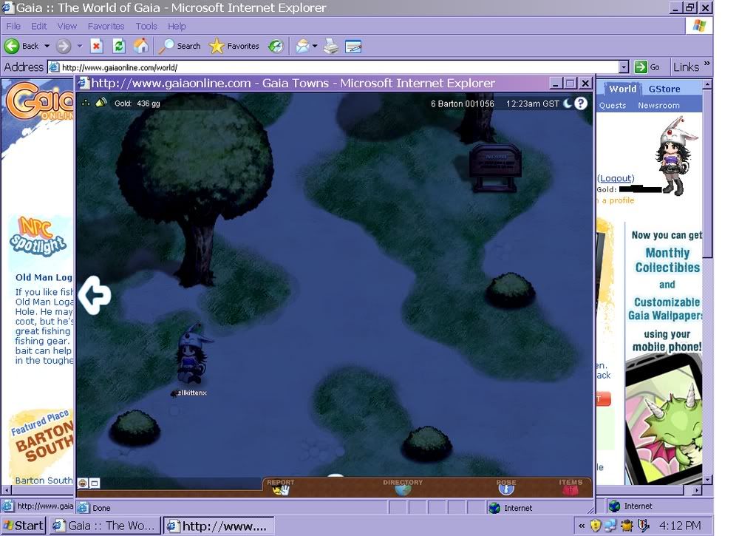Screen dimensions: 756x536
Task: Open the NPC Spotlight badge
Action: [38, 237]
